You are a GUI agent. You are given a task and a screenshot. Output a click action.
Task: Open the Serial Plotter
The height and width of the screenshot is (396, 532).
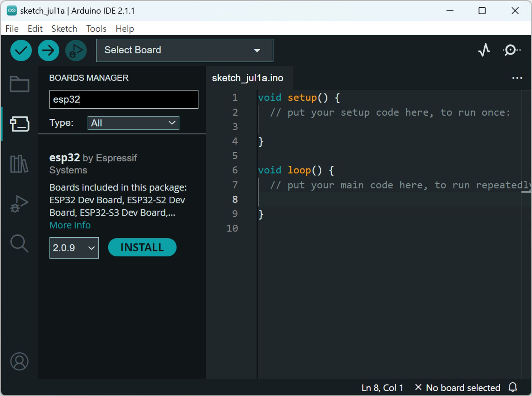coord(484,50)
